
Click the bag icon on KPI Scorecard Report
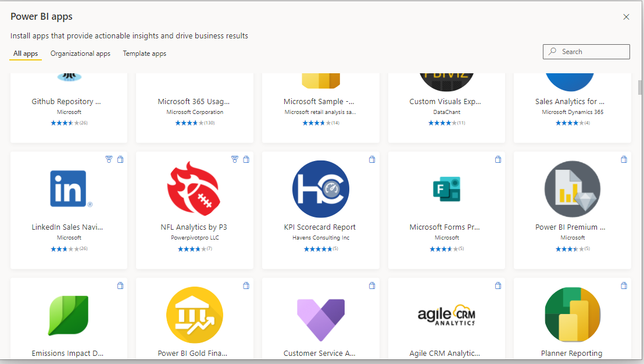tap(372, 159)
